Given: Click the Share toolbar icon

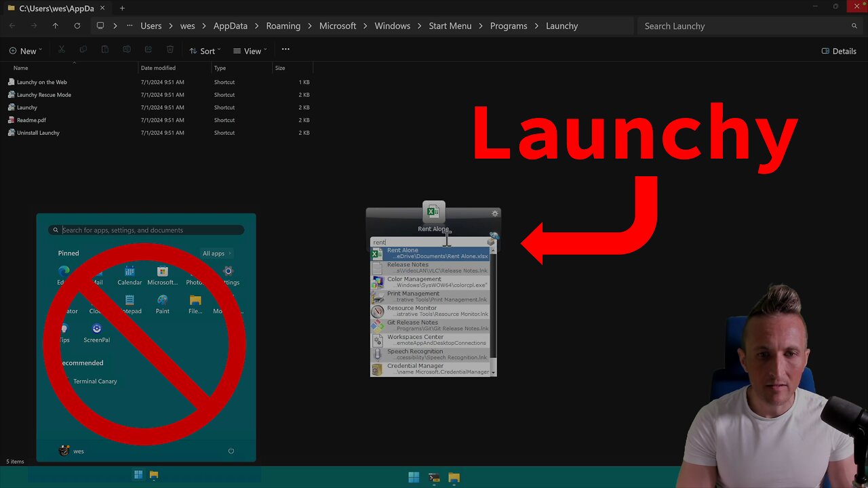Looking at the screenshot, I should [x=149, y=50].
